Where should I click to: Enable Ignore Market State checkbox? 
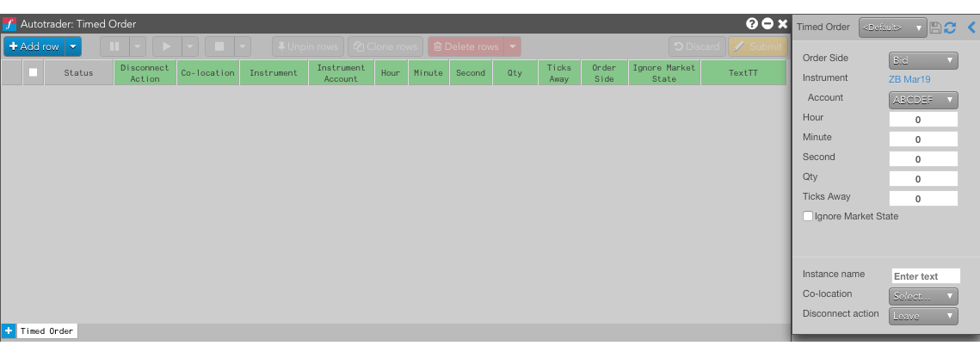[x=808, y=216]
